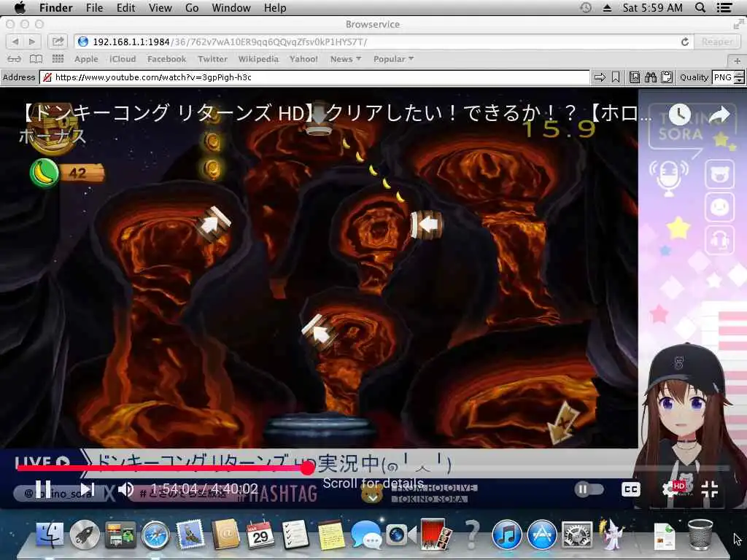The width and height of the screenshot is (747, 560).
Task: Open the video title link
Action: [336, 113]
